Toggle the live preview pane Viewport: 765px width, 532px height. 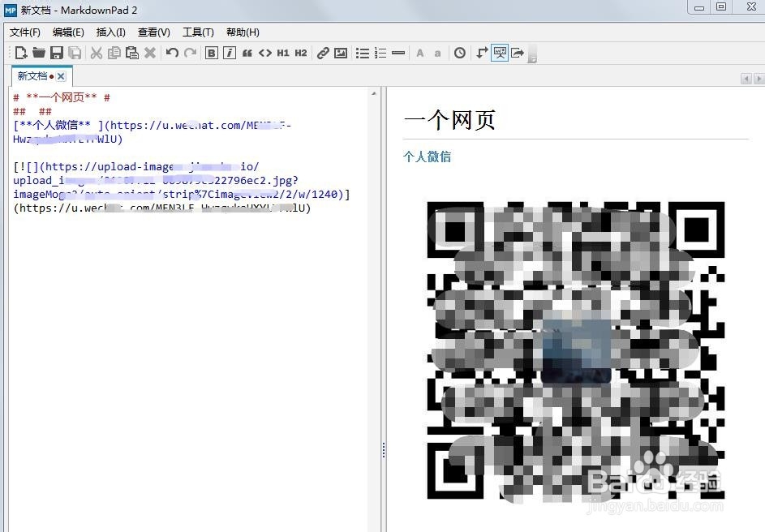[x=500, y=53]
